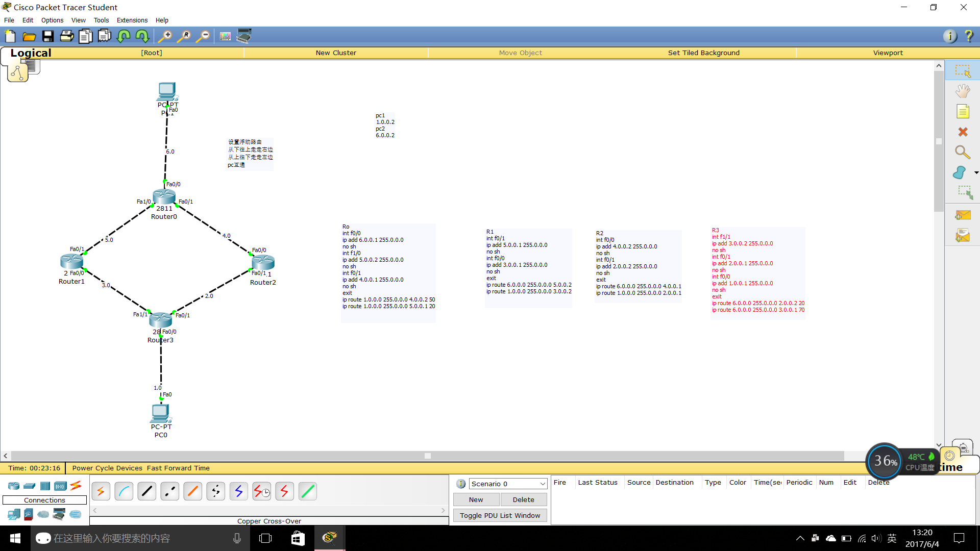Viewport: 980px width, 551px height.
Task: Choose the Security devices category
Action: point(29,514)
